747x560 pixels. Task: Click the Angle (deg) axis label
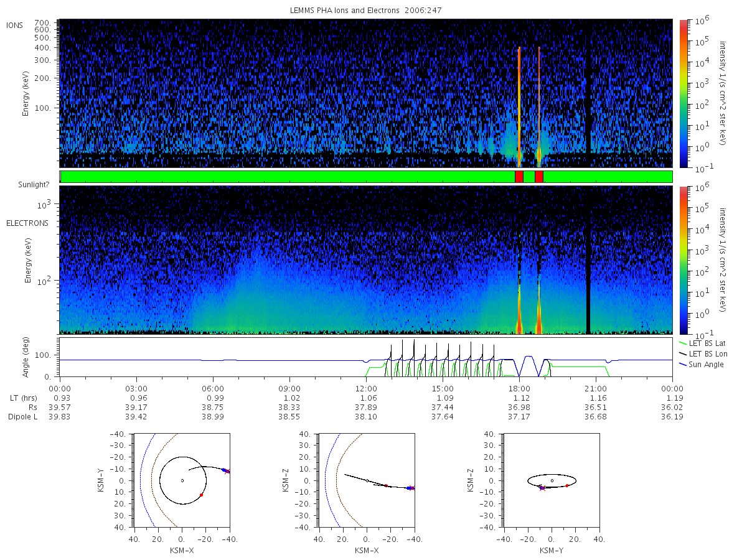(x=28, y=358)
